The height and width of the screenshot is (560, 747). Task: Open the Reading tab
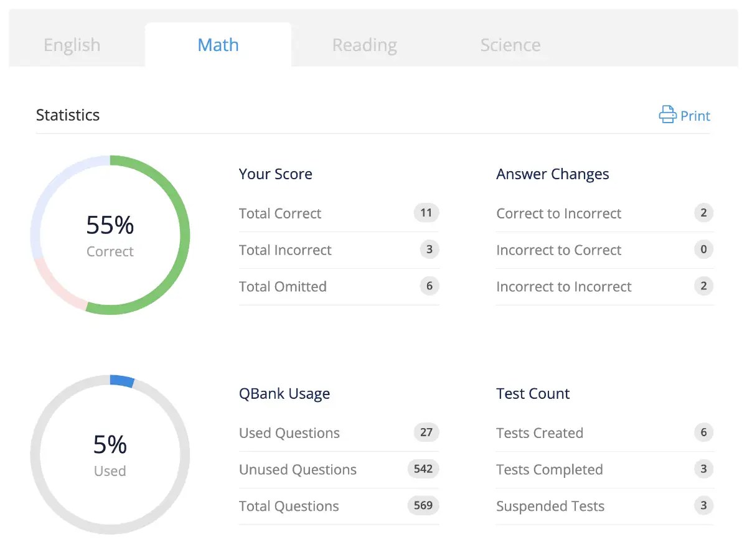pyautogui.click(x=364, y=44)
